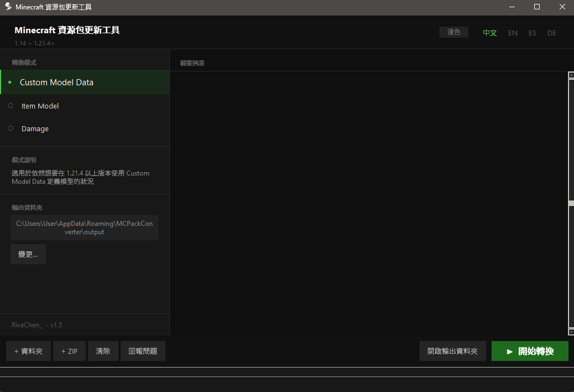Maximize the application window
The height and width of the screenshot is (392, 574).
[x=537, y=7]
